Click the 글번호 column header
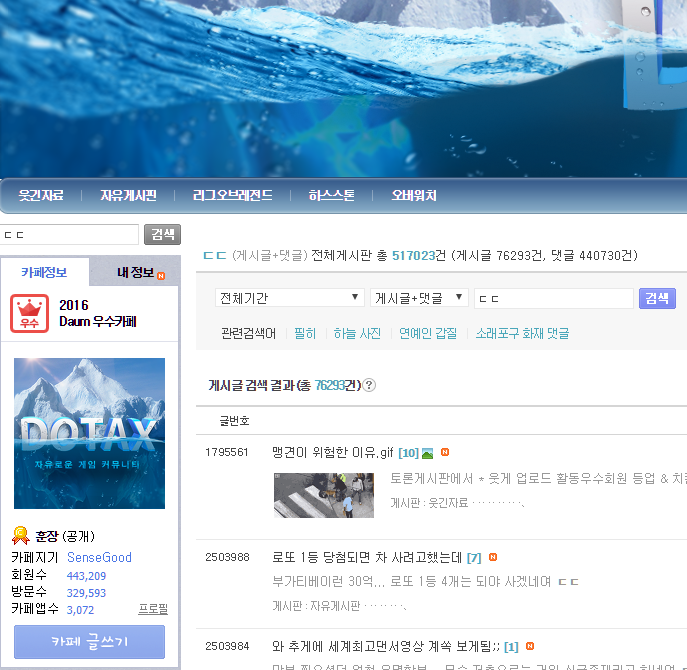 (x=234, y=421)
